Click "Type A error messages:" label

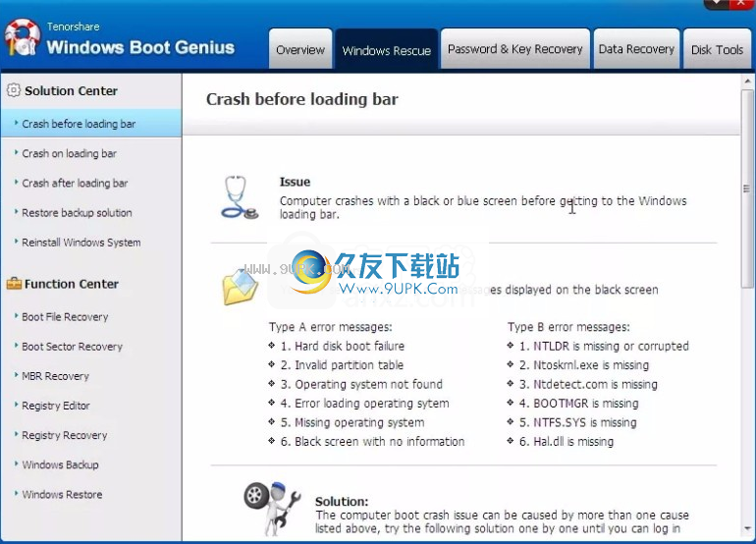[330, 327]
